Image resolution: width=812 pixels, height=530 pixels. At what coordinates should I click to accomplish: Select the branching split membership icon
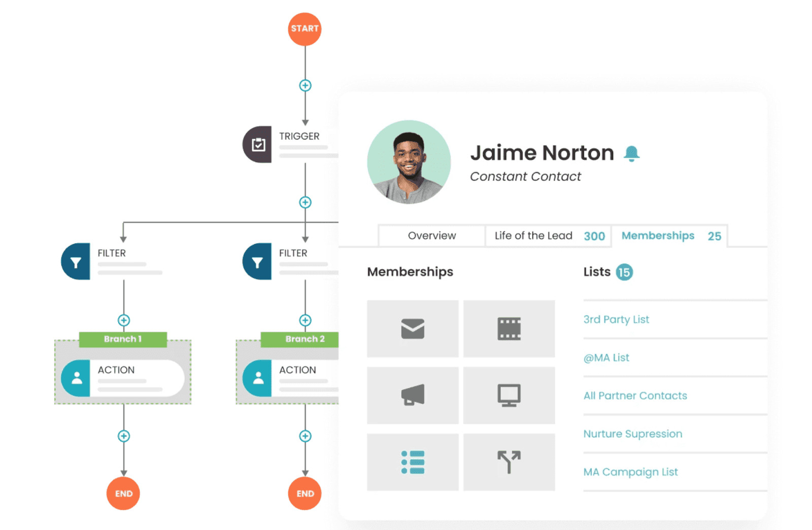[x=509, y=462]
